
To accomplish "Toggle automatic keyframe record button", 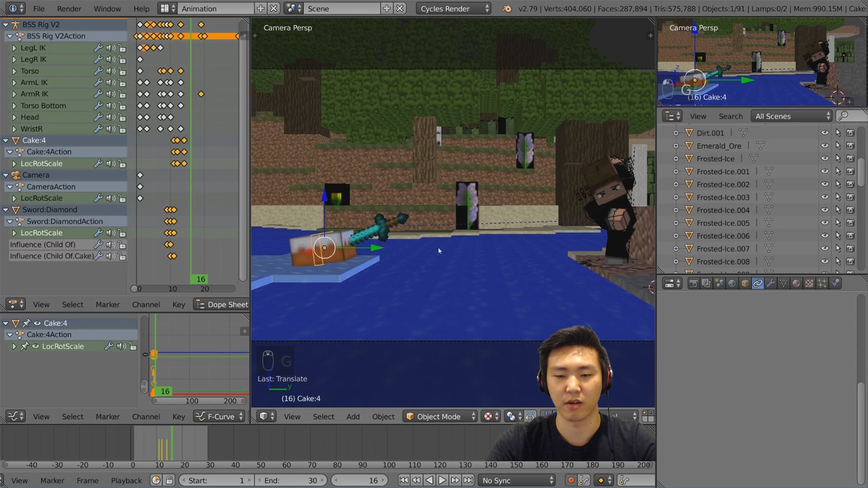I will (571, 481).
